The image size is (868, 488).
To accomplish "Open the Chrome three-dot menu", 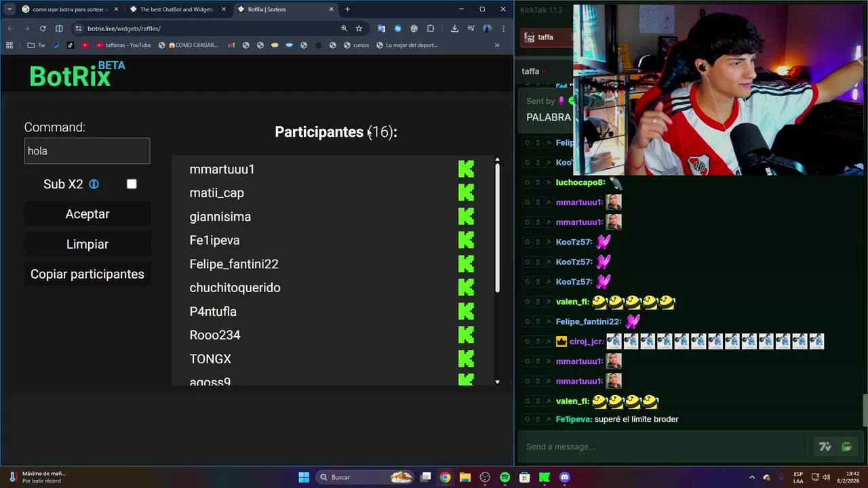I will click(503, 28).
